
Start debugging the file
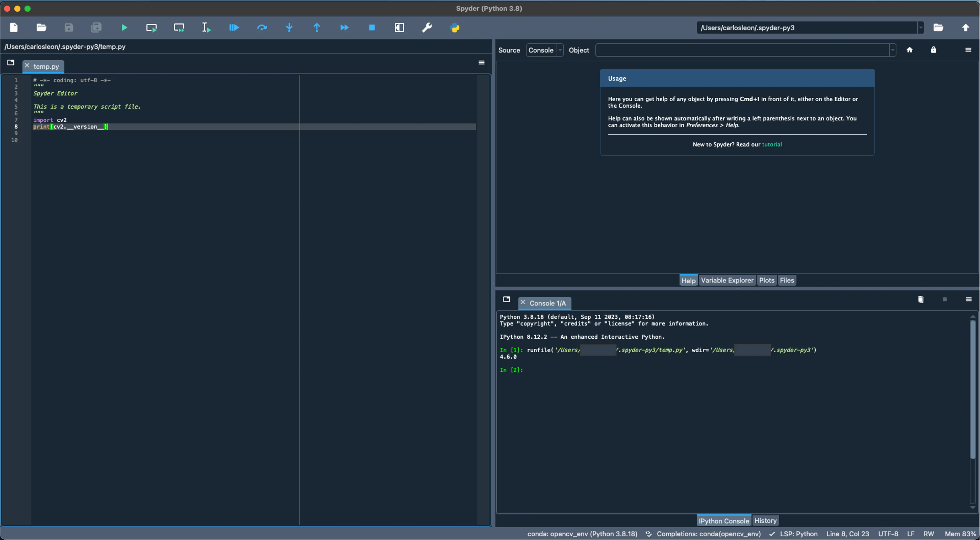click(x=234, y=27)
